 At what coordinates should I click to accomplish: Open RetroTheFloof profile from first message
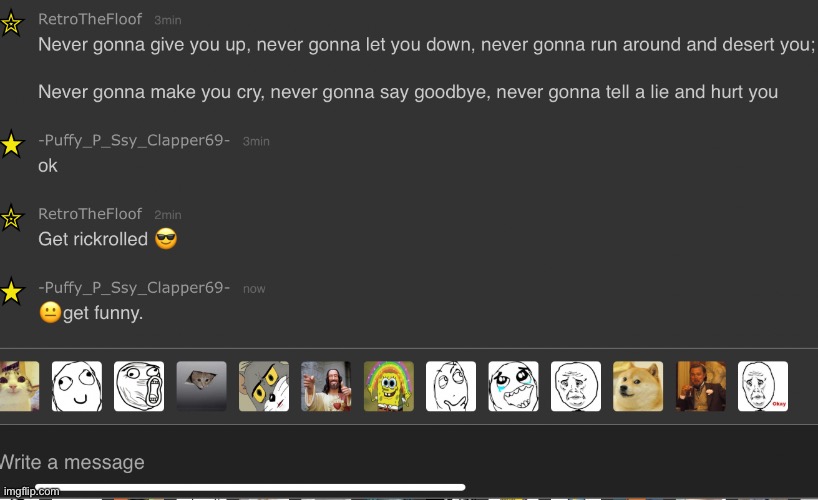coord(90,19)
